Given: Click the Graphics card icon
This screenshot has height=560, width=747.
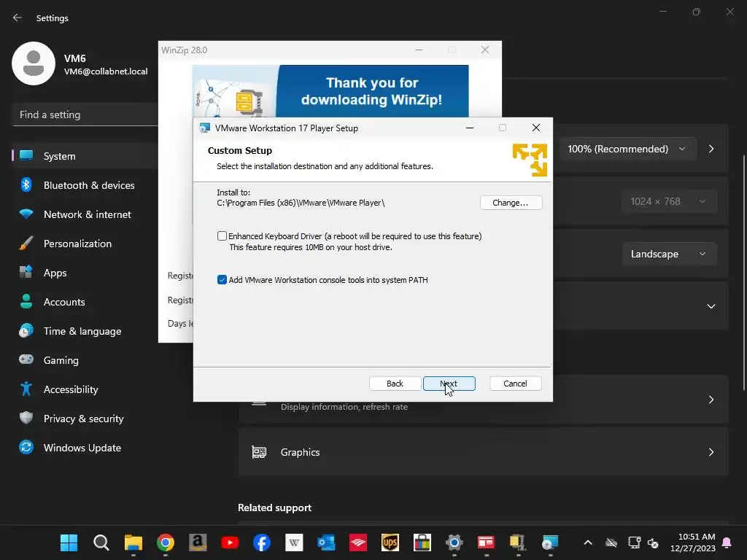Looking at the screenshot, I should point(259,452).
